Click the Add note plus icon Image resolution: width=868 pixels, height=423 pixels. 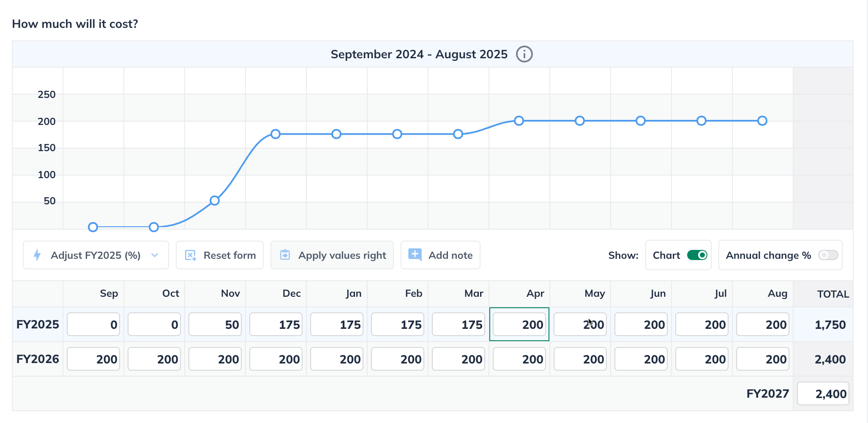[415, 255]
